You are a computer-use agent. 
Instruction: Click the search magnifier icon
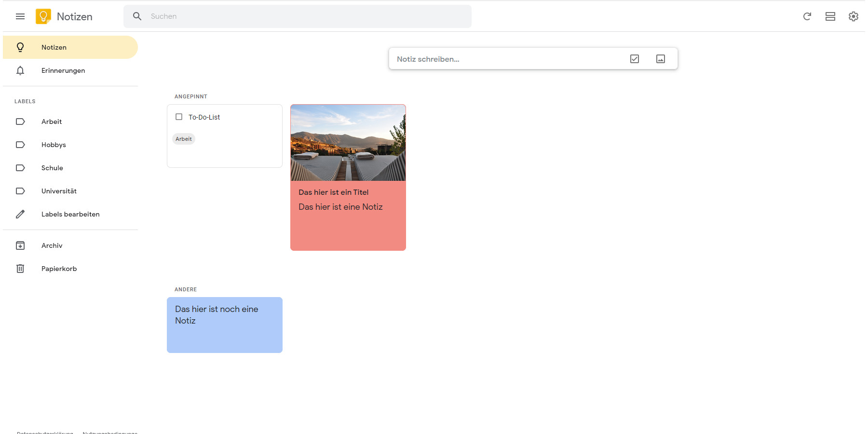click(x=137, y=16)
